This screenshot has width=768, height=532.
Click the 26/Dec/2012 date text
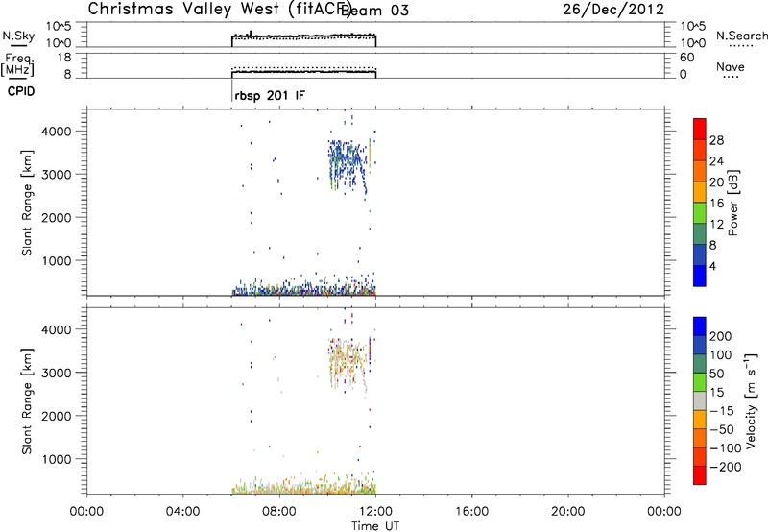[x=613, y=9]
